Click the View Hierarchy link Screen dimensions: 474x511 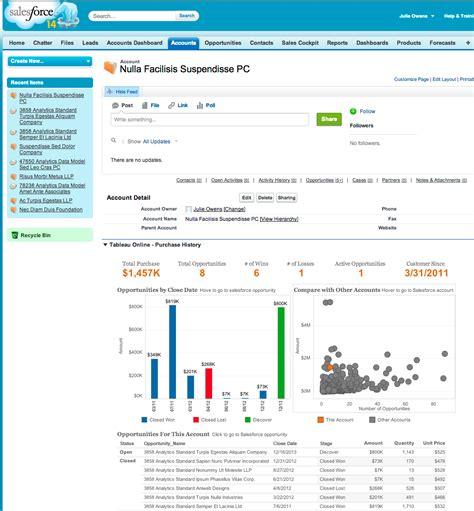(x=279, y=219)
